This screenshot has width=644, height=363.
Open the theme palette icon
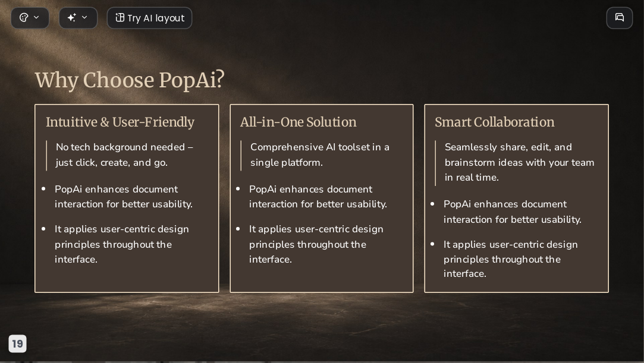[x=24, y=18]
